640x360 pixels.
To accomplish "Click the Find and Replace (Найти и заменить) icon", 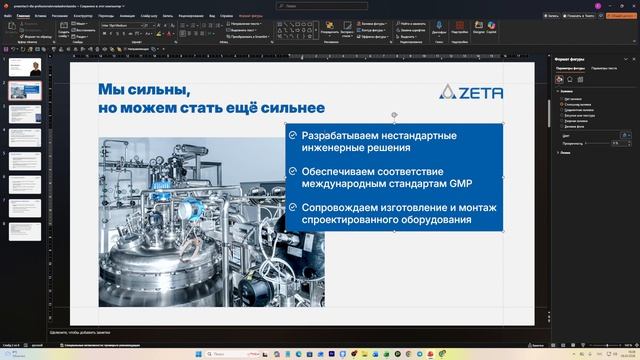I will pyautogui.click(x=411, y=24).
